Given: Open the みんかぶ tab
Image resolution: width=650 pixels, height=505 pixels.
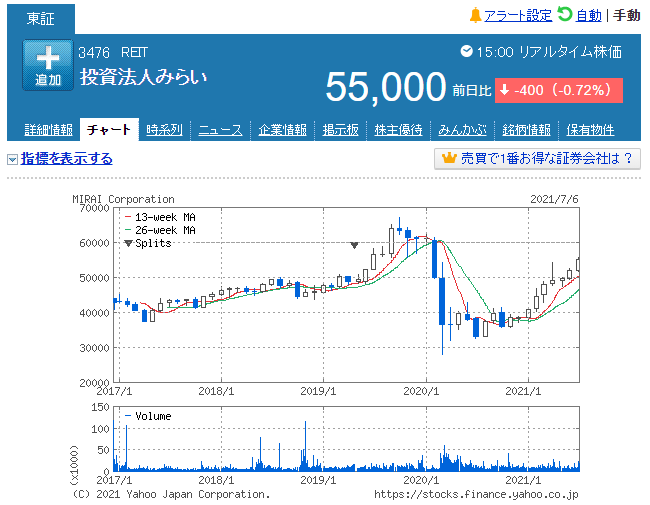Looking at the screenshot, I should coord(462,130).
